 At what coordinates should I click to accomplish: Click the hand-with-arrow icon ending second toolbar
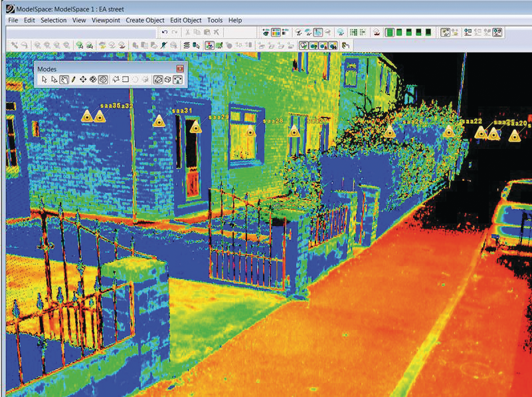[346, 45]
